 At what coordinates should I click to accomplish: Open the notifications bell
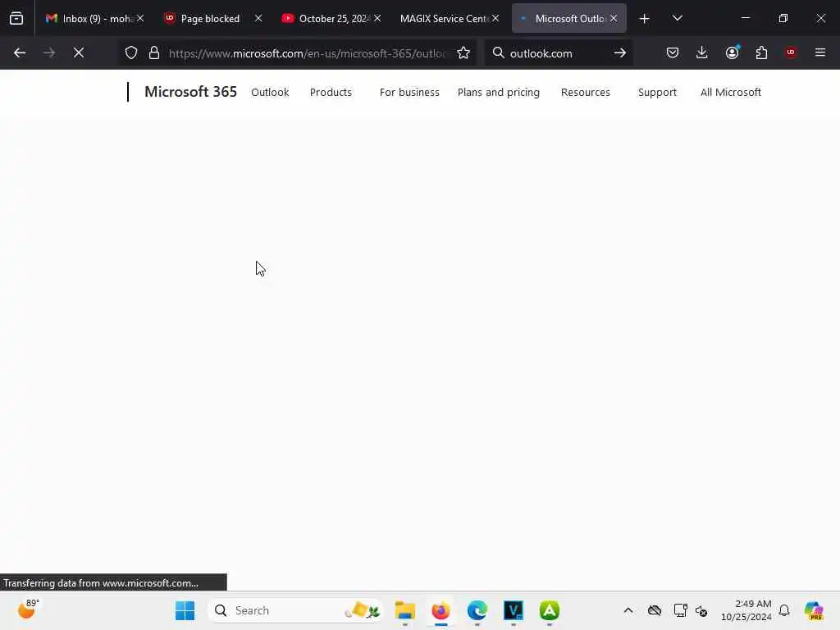point(784,610)
